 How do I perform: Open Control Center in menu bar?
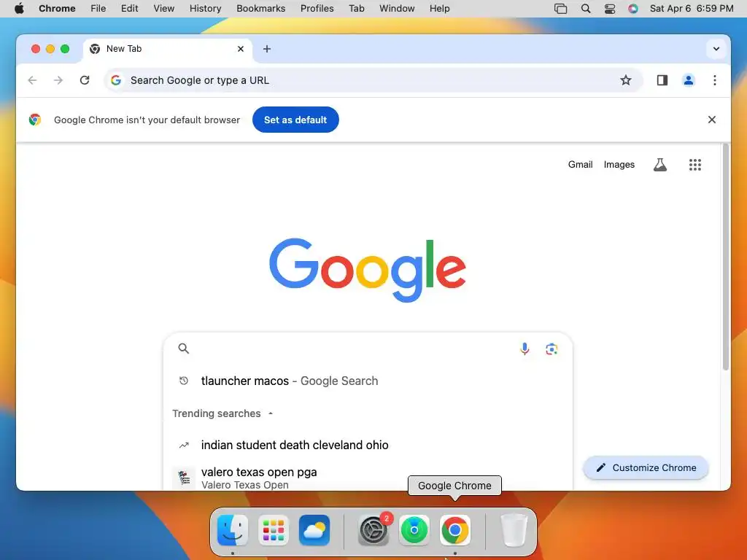coord(610,9)
